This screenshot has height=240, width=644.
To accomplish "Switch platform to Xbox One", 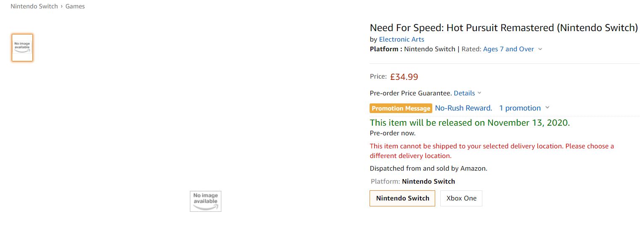I will 461,198.
